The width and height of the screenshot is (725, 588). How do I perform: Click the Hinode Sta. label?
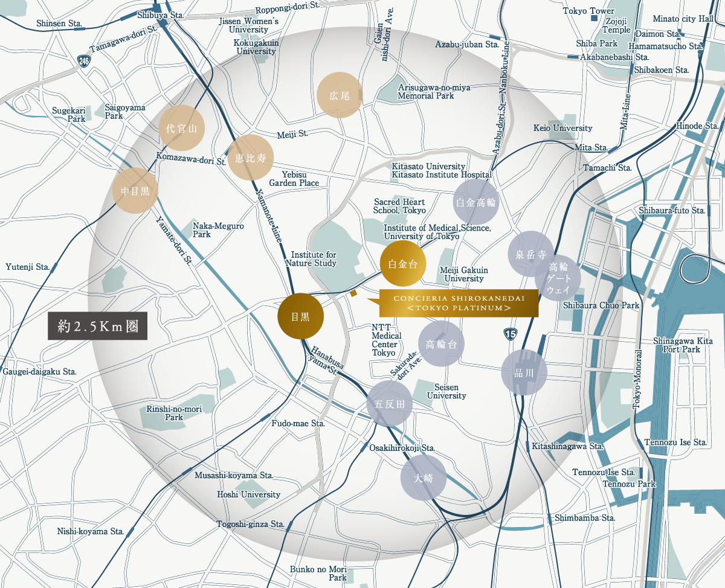[697, 126]
